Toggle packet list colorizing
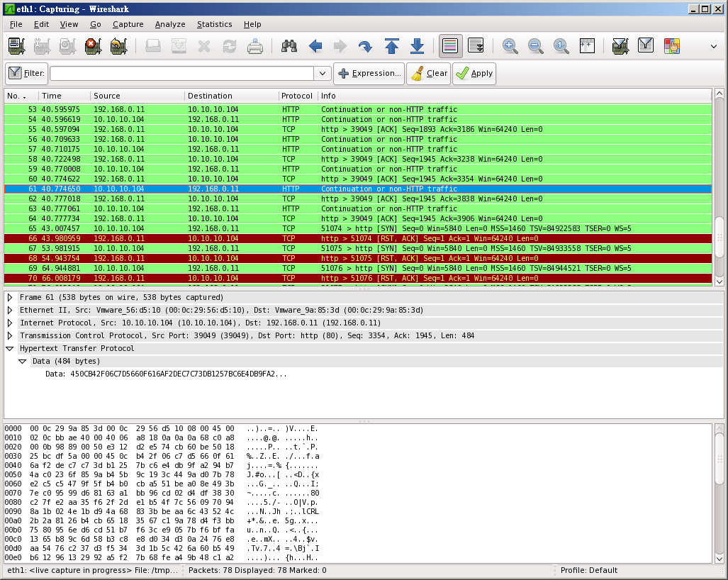 pos(450,45)
